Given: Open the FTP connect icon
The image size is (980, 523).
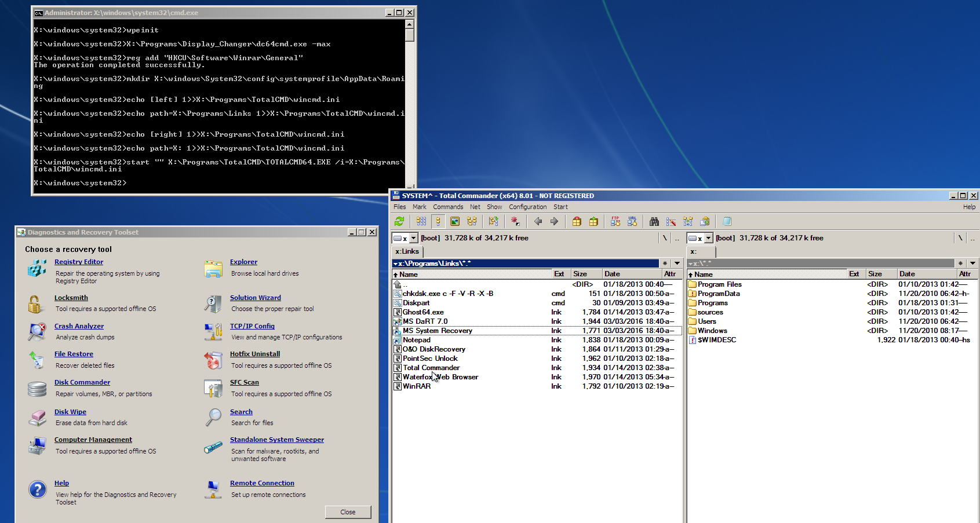Looking at the screenshot, I should point(615,221).
